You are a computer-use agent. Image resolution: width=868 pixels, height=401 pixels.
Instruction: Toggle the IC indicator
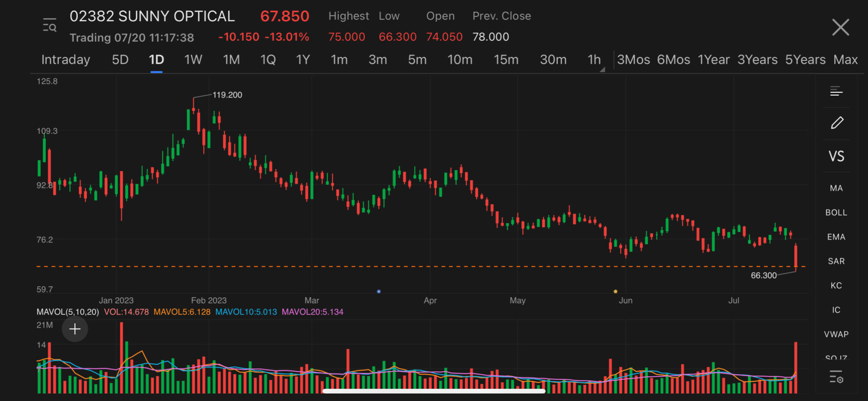[836, 310]
